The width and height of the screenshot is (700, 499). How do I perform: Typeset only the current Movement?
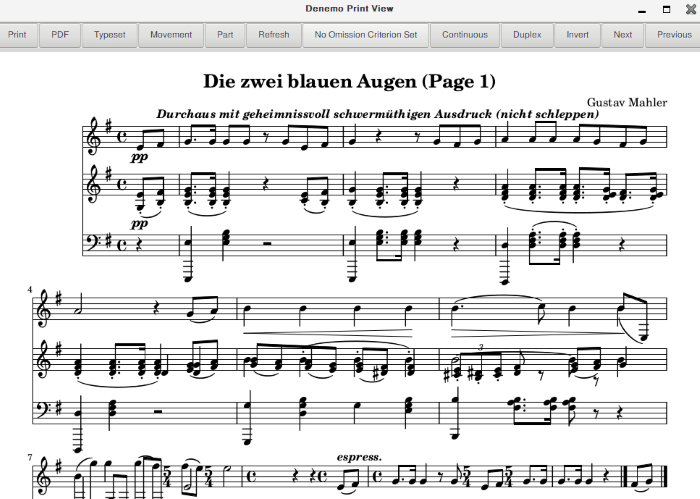(x=171, y=35)
